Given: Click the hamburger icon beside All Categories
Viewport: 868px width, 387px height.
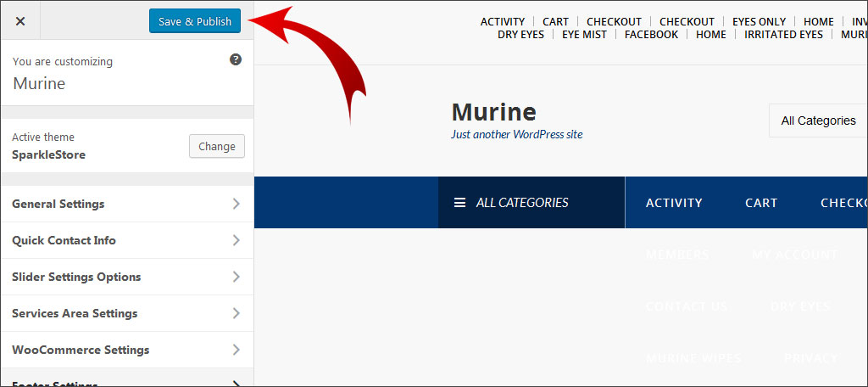Looking at the screenshot, I should [459, 203].
